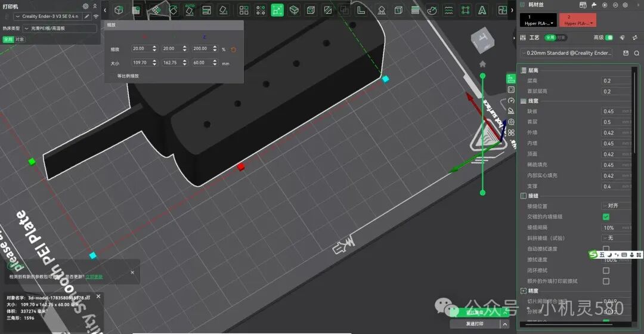The image size is (644, 334).
Task: Toggle the 高级 advanced mode switch
Action: pyautogui.click(x=609, y=38)
